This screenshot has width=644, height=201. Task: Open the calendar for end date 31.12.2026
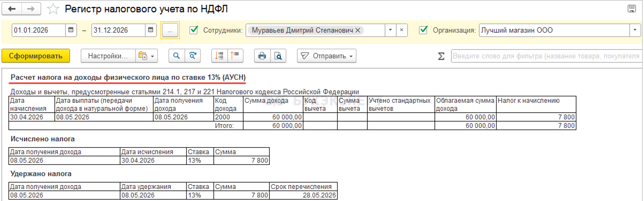151,30
